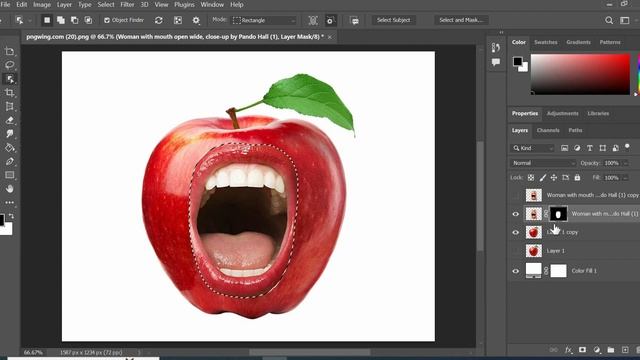Click the Opacity 100% field
The height and width of the screenshot is (360, 640).
point(611,163)
